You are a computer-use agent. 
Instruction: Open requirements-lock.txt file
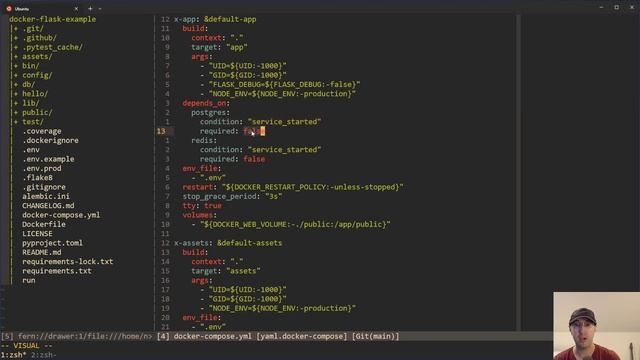(67, 262)
